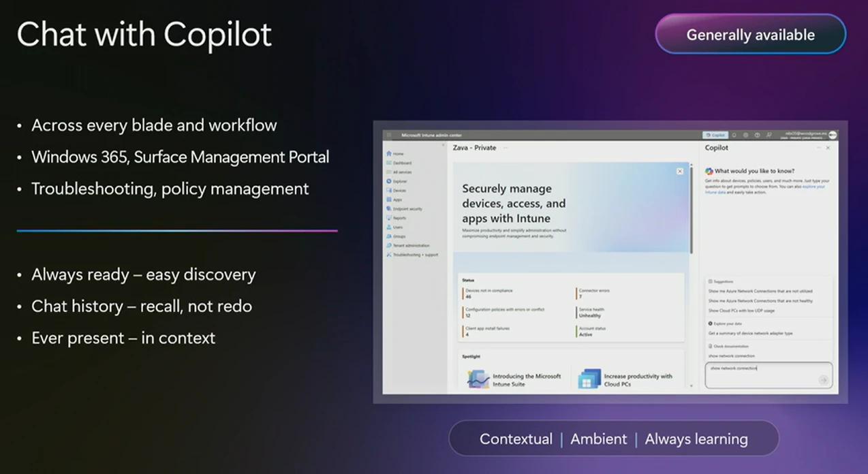Open Troubleshooting + support in the sidebar
The width and height of the screenshot is (868, 474).
pyautogui.click(x=412, y=255)
